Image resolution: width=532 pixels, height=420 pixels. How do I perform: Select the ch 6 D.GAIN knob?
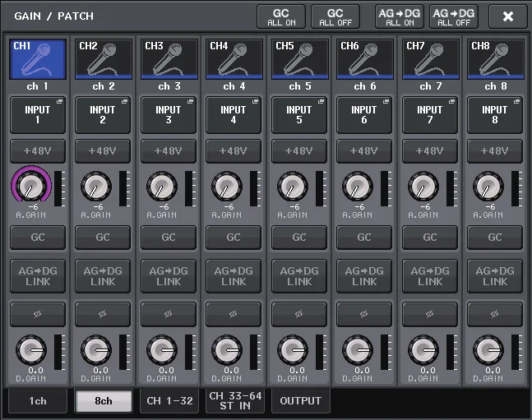[358, 350]
